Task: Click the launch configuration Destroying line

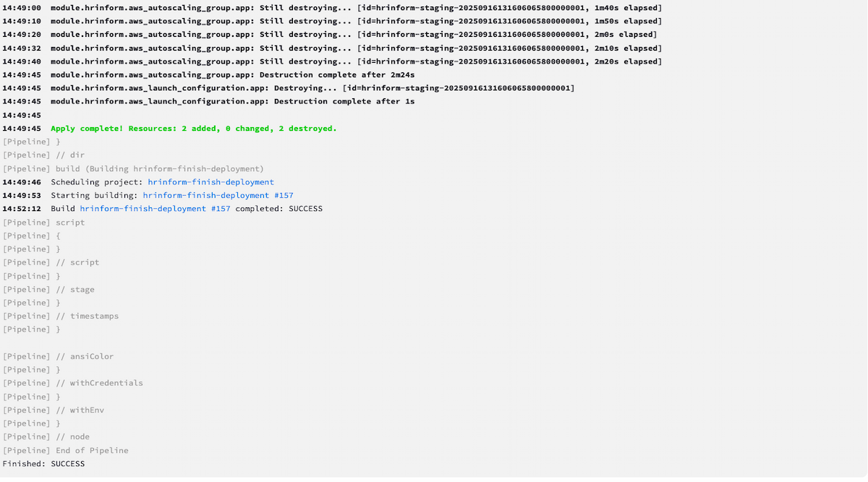Action: 312,88
